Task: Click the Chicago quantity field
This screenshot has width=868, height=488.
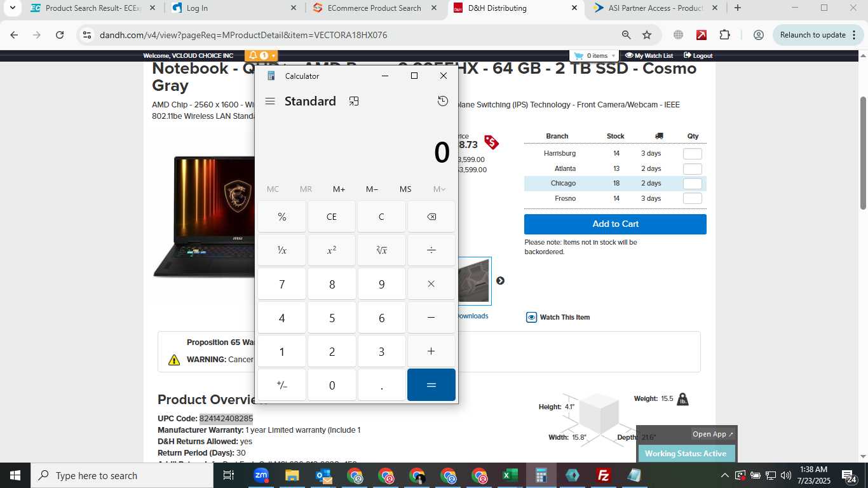Action: pyautogui.click(x=693, y=184)
